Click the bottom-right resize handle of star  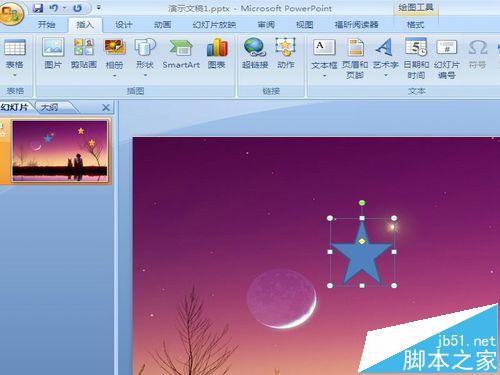tap(394, 285)
